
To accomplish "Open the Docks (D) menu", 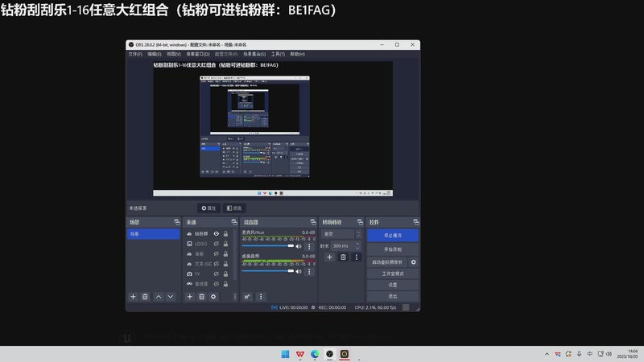I will click(198, 54).
